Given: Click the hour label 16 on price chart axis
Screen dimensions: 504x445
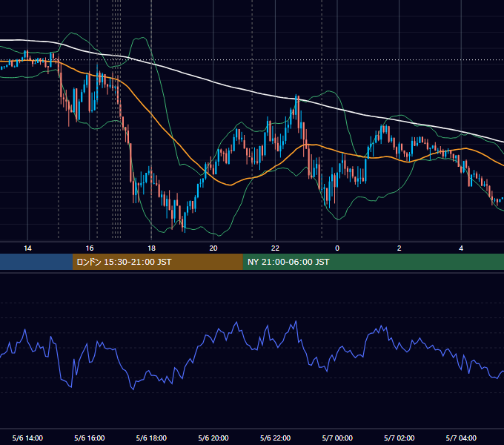Looking at the screenshot, I should [90, 248].
